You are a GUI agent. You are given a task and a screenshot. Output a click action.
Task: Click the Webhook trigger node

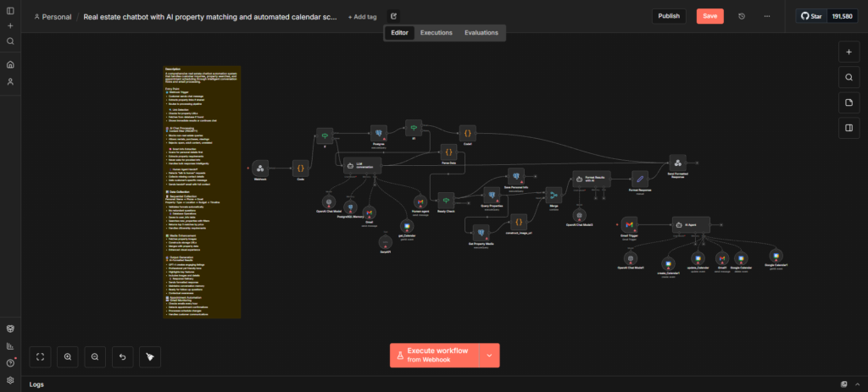click(x=260, y=168)
